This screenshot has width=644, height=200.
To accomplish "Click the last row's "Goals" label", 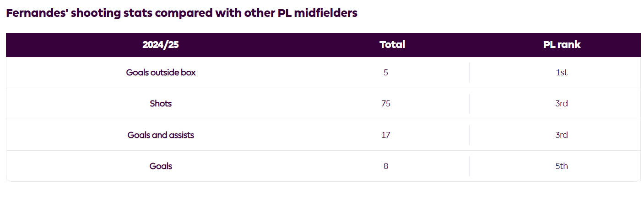I will pyautogui.click(x=161, y=166).
